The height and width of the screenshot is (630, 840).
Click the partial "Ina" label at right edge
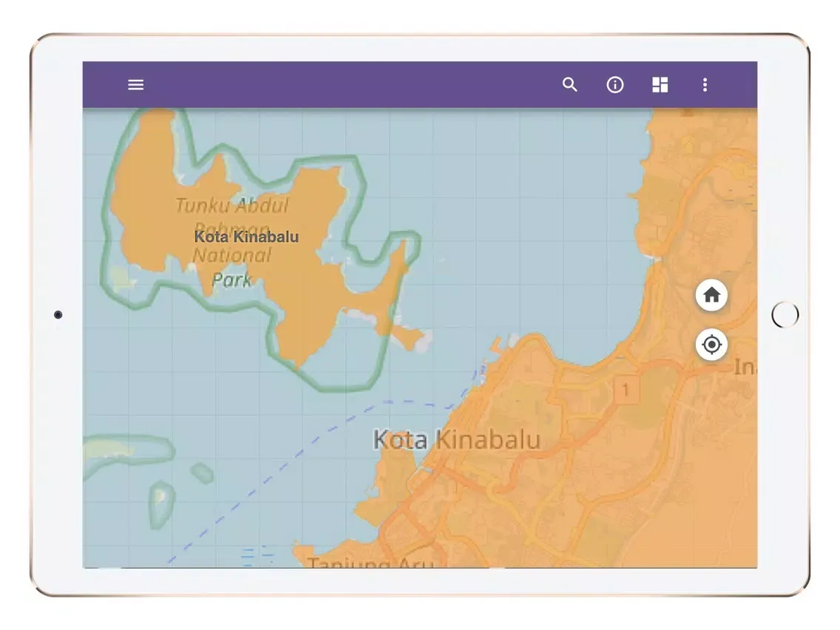point(745,366)
